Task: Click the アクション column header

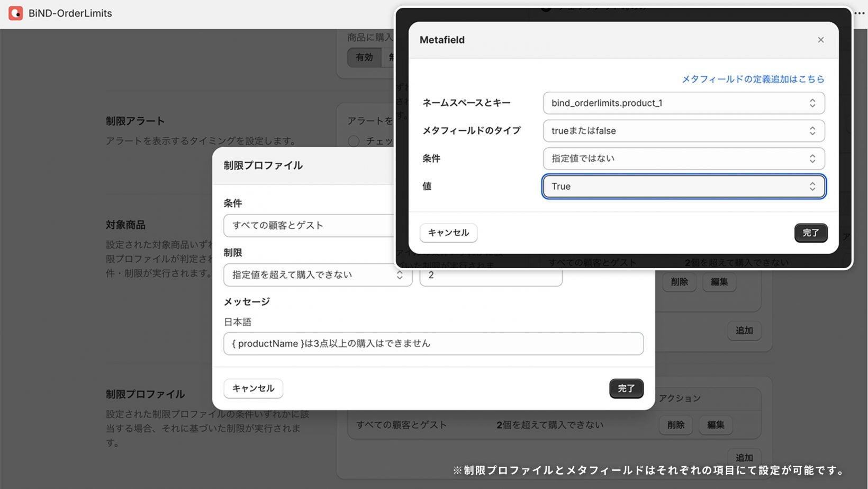Action: (x=680, y=398)
